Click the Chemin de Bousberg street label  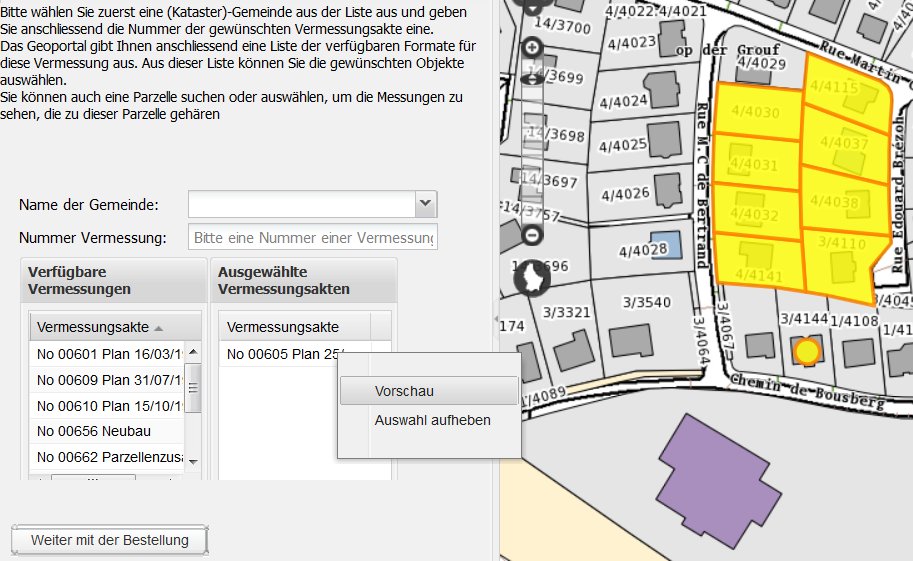806,390
